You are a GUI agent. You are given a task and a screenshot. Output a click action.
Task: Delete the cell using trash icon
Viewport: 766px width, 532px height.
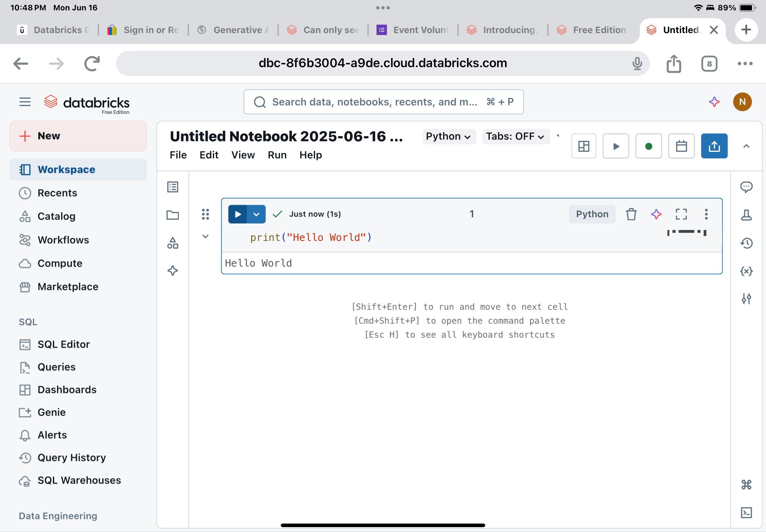point(631,214)
